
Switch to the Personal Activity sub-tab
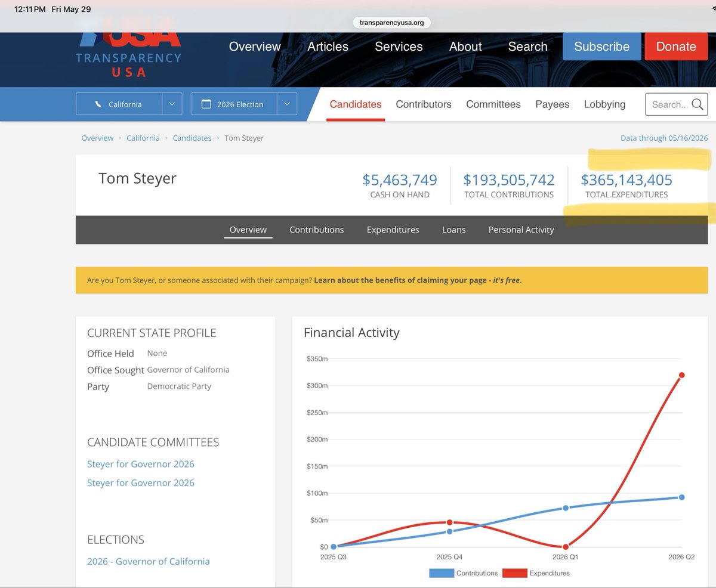pyautogui.click(x=521, y=230)
